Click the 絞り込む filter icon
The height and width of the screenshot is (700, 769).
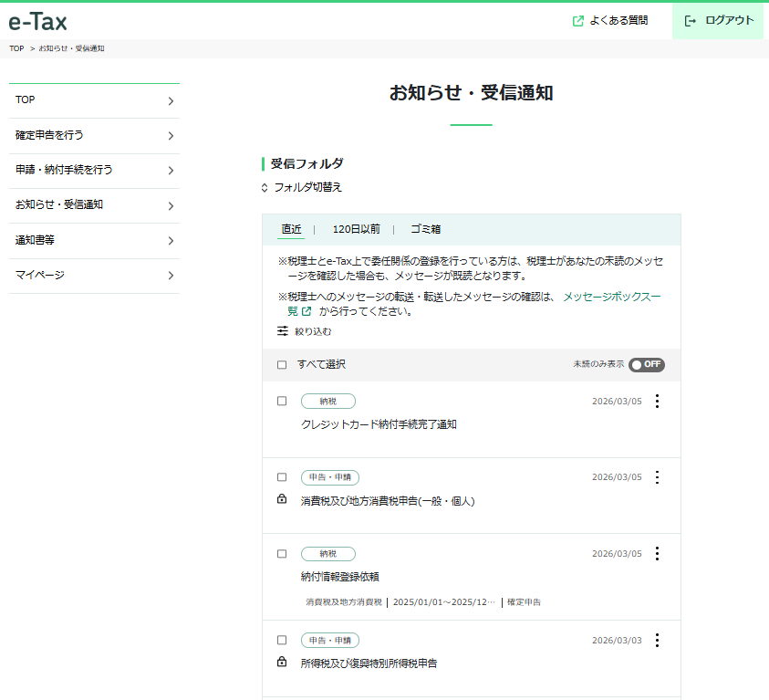283,331
